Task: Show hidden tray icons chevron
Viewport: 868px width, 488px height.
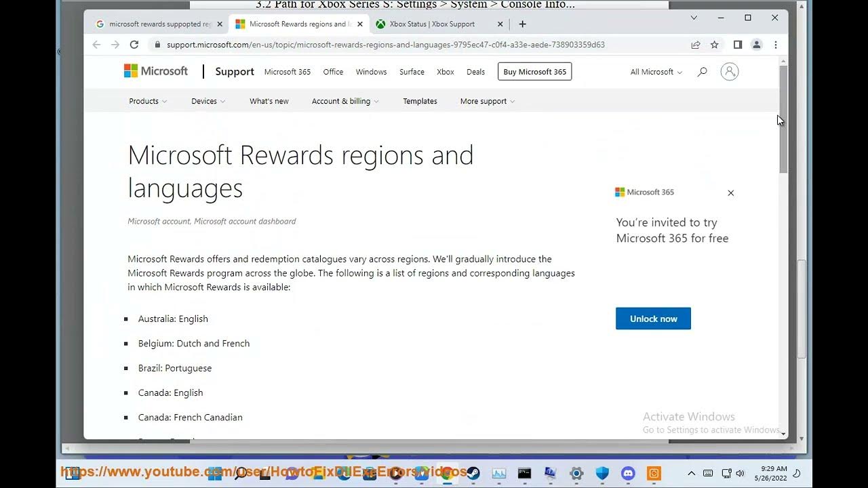Action: point(691,473)
